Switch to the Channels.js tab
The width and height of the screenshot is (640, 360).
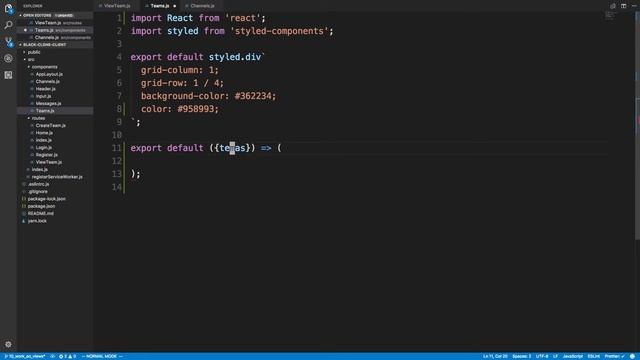[202, 6]
